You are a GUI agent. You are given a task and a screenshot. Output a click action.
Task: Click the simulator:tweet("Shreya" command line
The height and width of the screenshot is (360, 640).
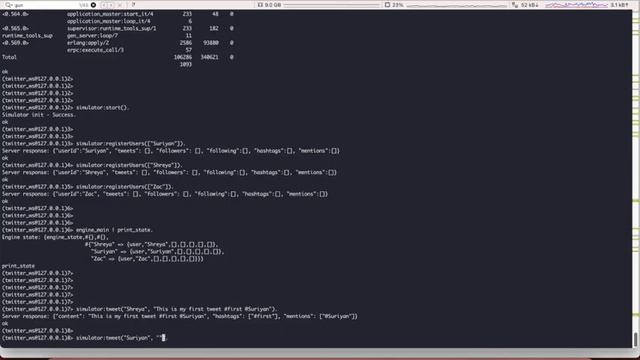pyautogui.click(x=176, y=309)
